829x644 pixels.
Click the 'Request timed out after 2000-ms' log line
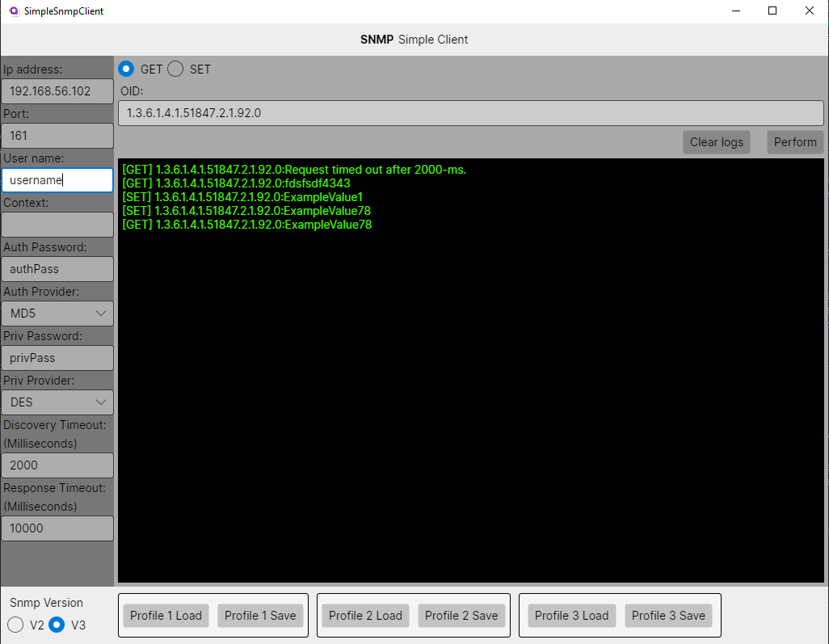pyautogui.click(x=294, y=170)
